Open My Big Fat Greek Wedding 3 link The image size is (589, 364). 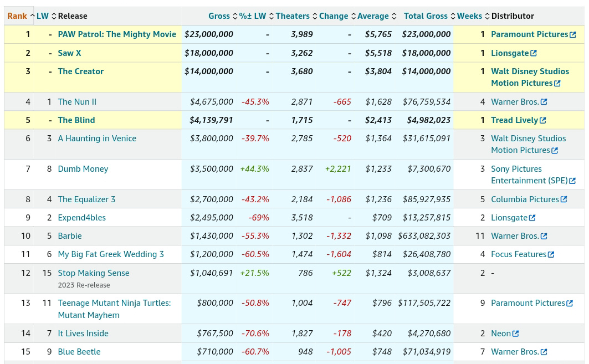[111, 254]
